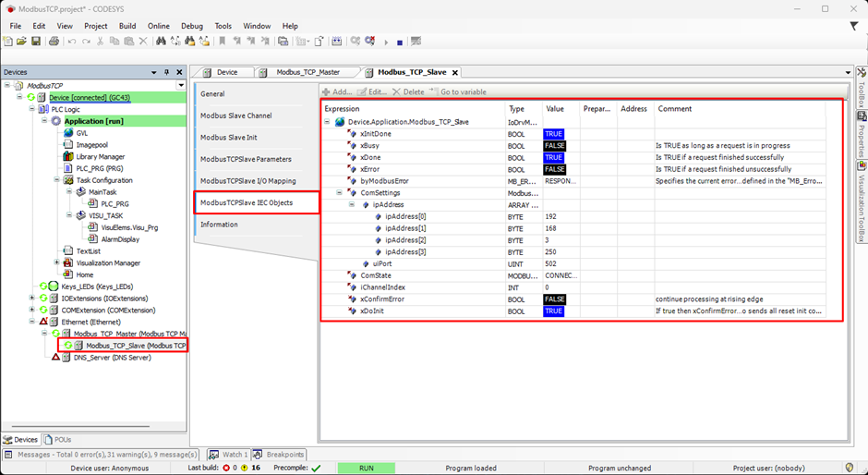Viewport: 868px width, 475px height.
Task: Switch to the POUs panel tab
Action: [58, 440]
